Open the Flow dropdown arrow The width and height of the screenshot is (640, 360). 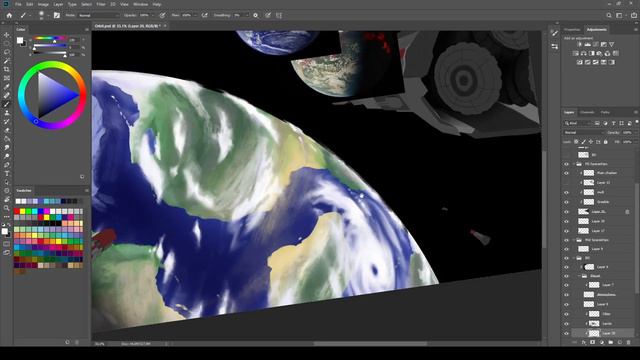(196, 16)
